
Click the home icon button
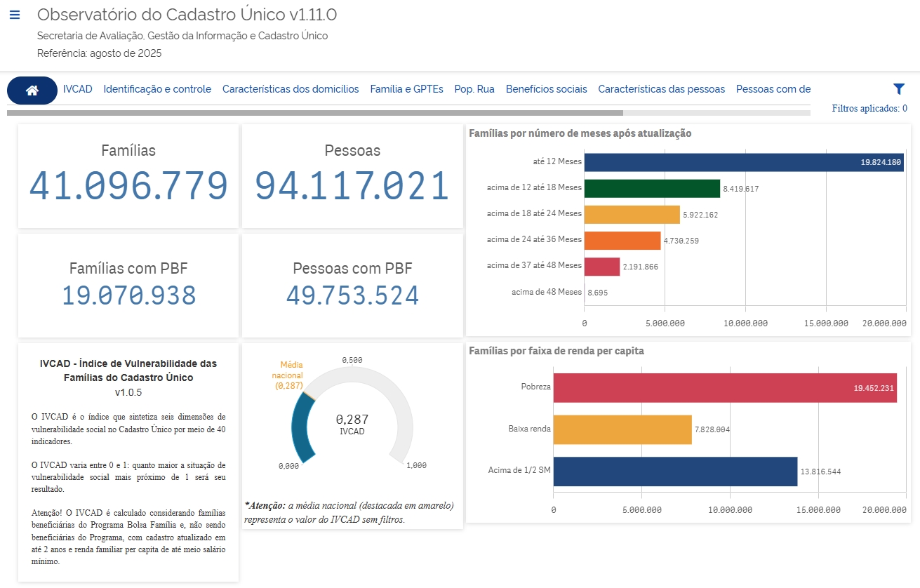click(x=32, y=90)
